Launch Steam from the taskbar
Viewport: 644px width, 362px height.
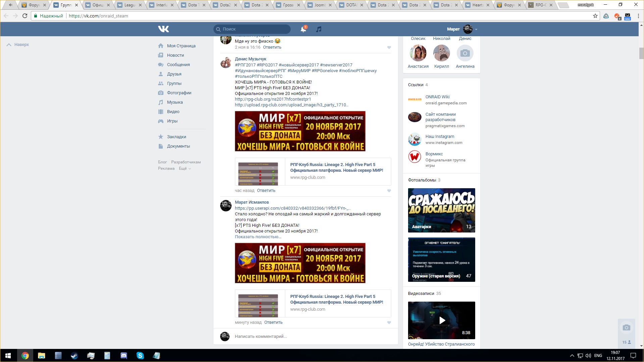(74, 356)
